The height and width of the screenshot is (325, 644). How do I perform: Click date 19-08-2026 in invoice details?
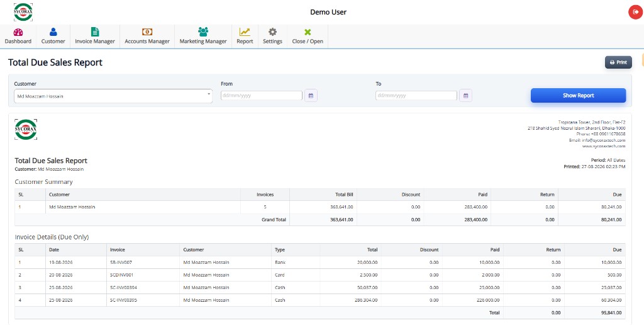[x=61, y=263]
